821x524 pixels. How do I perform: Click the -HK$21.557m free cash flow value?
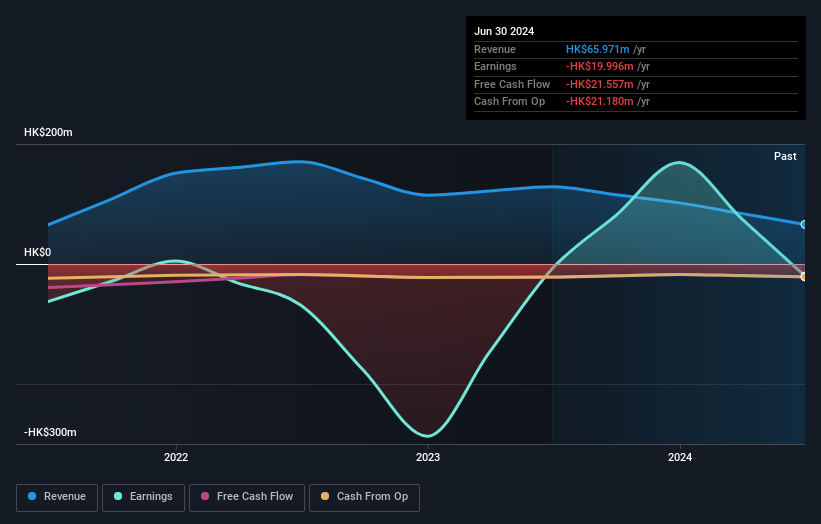pyautogui.click(x=600, y=84)
